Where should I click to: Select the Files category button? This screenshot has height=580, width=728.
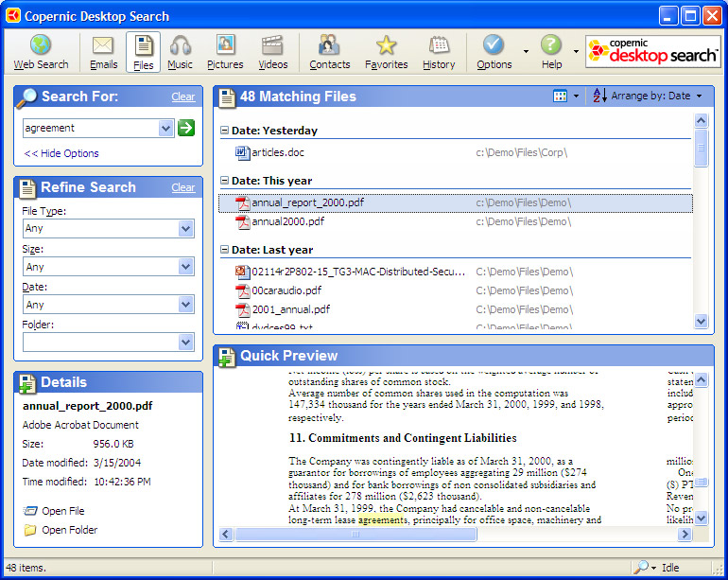tap(143, 52)
